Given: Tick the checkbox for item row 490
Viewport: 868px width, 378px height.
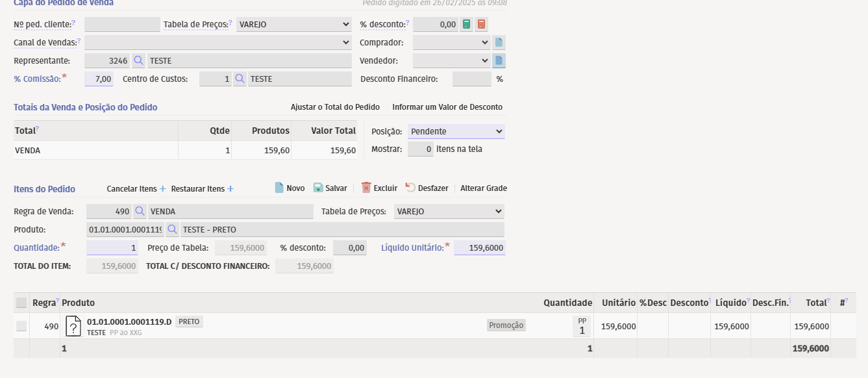Looking at the screenshot, I should (21, 326).
